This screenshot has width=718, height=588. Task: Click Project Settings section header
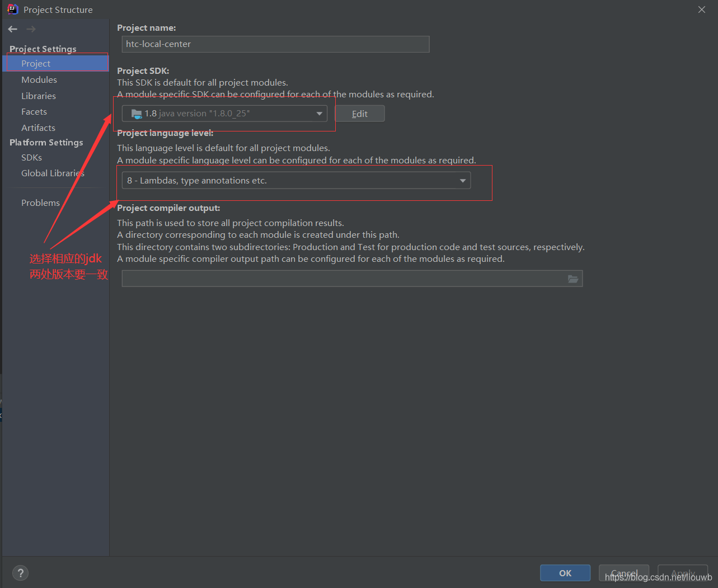point(43,49)
